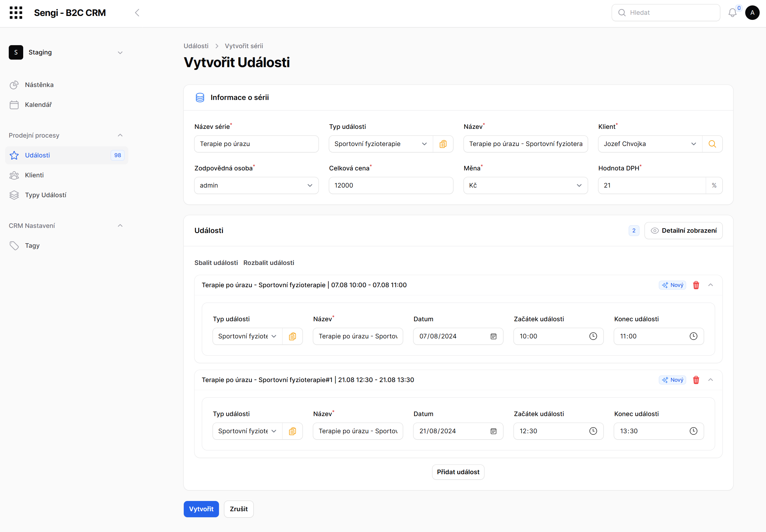Image resolution: width=766 pixels, height=532 pixels.
Task: Click the Tagy tag icon
Action: coord(14,246)
